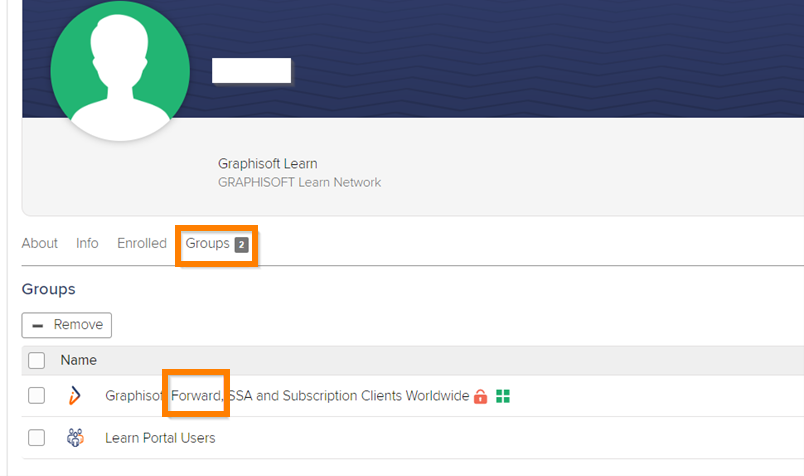Click the Groups section heading

coord(49,289)
